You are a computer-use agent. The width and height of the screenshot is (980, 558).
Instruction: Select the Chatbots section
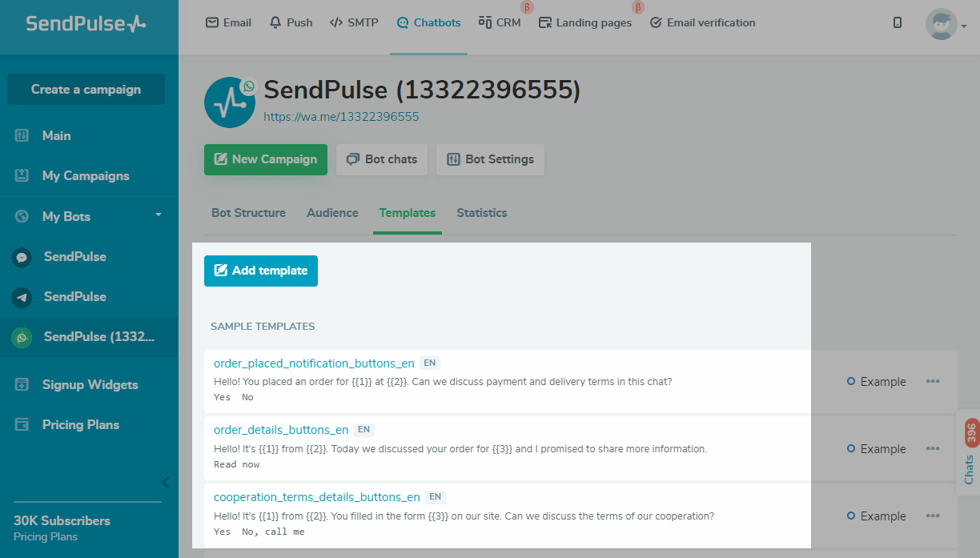[x=428, y=22]
